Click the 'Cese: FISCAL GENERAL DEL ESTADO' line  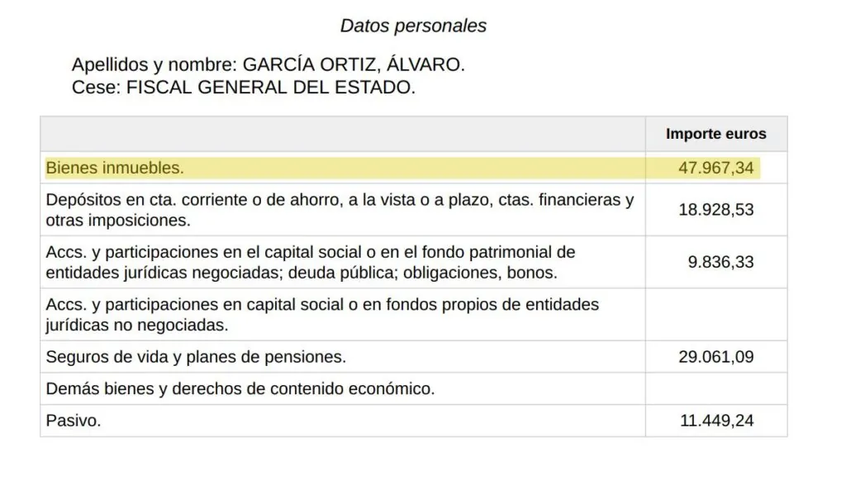(244, 87)
